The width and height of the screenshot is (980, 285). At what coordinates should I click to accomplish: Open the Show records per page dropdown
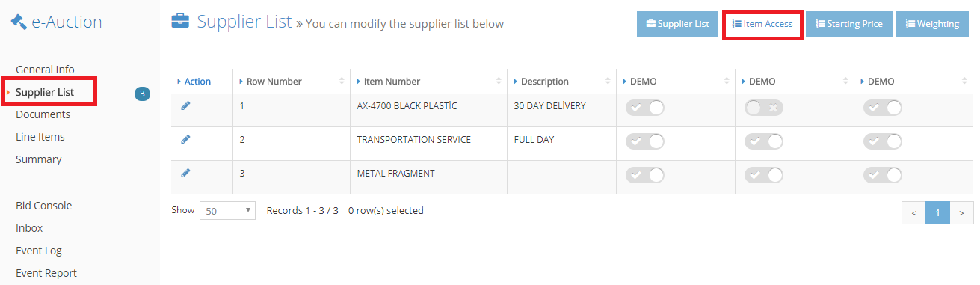pyautogui.click(x=228, y=211)
